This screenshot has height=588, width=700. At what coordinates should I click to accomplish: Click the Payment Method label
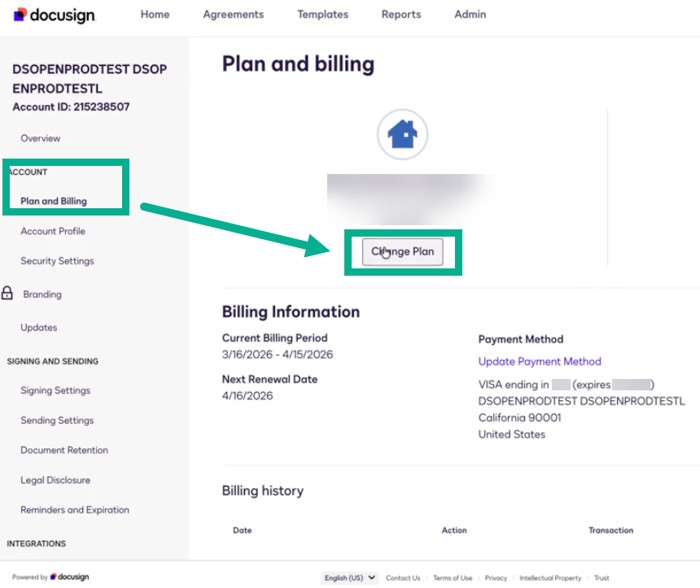pyautogui.click(x=521, y=339)
